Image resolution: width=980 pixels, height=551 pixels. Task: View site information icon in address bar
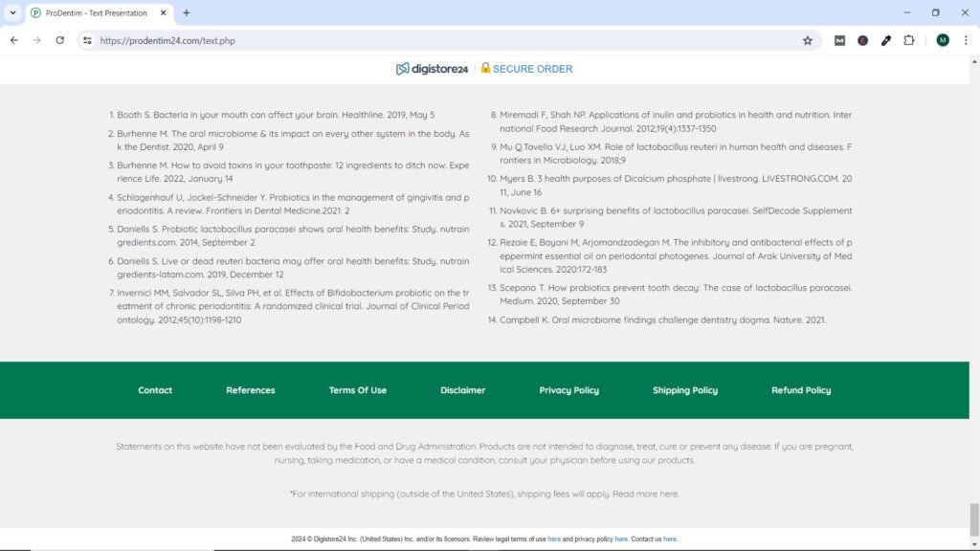87,40
